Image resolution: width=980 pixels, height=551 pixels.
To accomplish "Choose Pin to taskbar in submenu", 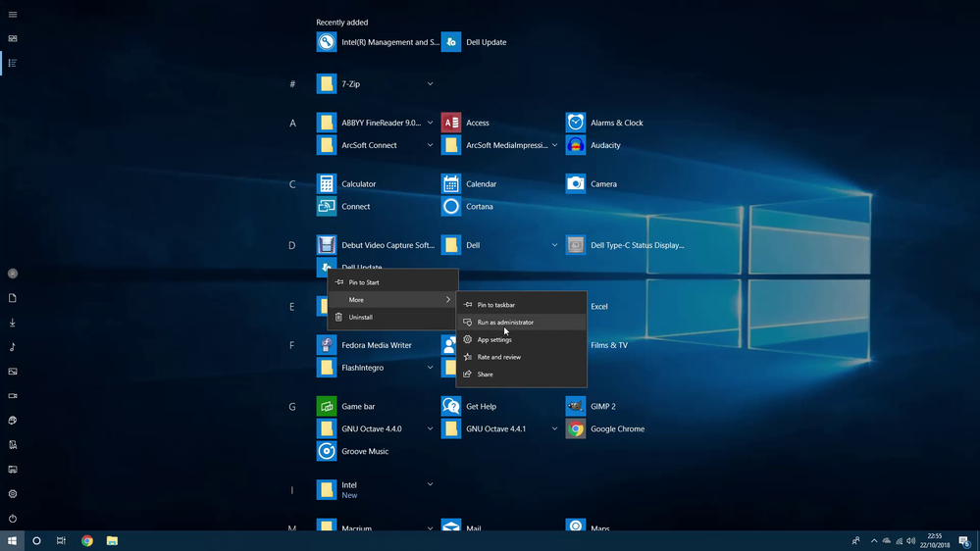I will [x=521, y=305].
